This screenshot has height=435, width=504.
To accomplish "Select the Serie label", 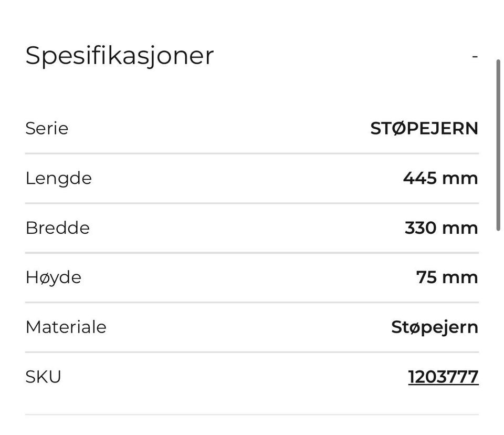I will pos(47,128).
